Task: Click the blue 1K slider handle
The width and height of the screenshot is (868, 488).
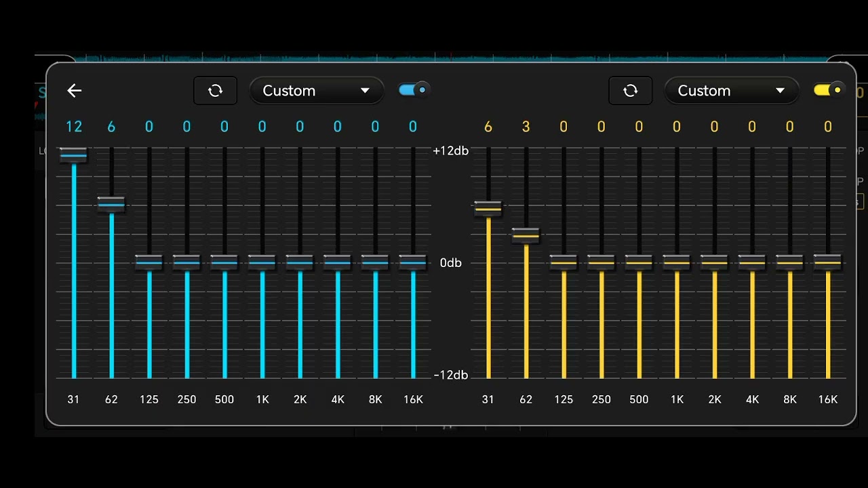Action: [262, 262]
